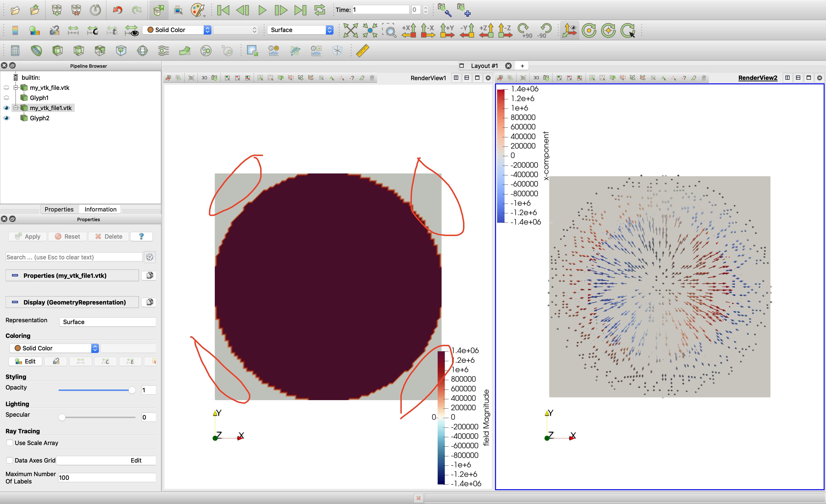Click the Opacity slider handle
The height and width of the screenshot is (504, 826).
(x=132, y=390)
